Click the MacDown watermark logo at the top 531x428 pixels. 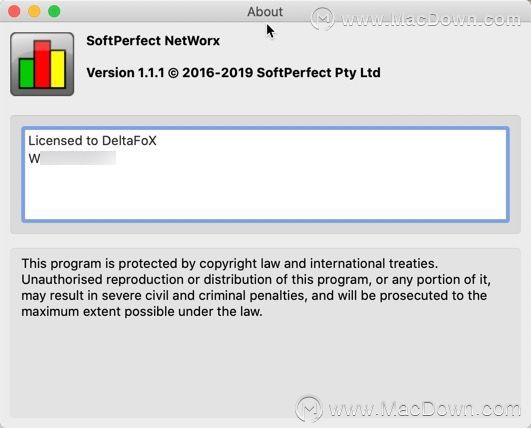[x=322, y=19]
